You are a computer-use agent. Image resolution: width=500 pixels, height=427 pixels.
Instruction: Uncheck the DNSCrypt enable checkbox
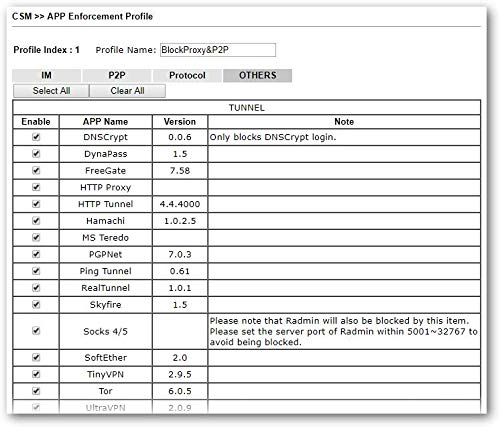click(x=36, y=137)
